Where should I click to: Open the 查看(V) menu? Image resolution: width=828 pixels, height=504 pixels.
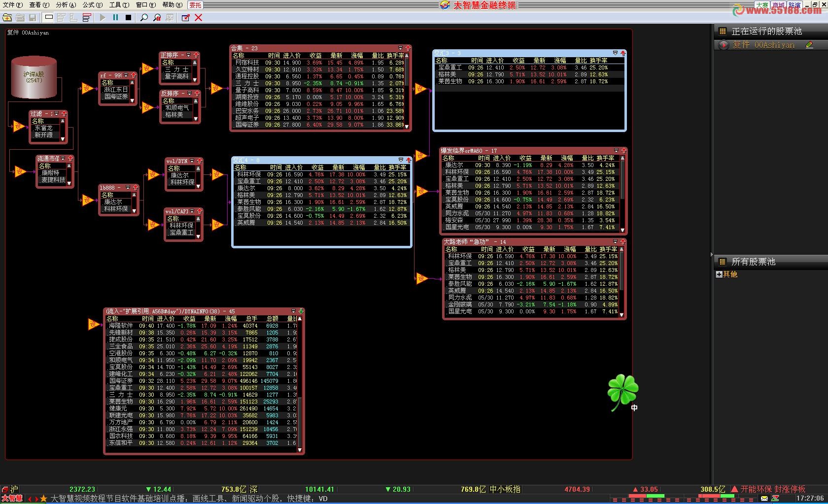[39, 4]
